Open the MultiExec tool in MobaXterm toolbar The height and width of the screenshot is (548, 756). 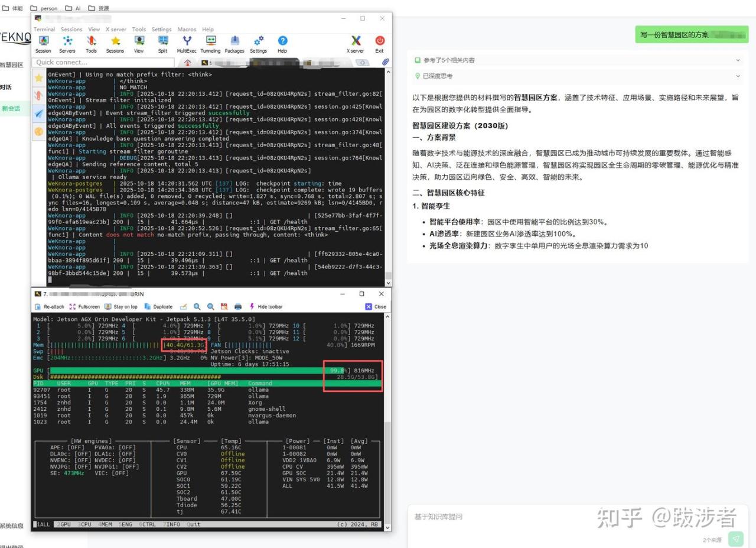(x=187, y=44)
